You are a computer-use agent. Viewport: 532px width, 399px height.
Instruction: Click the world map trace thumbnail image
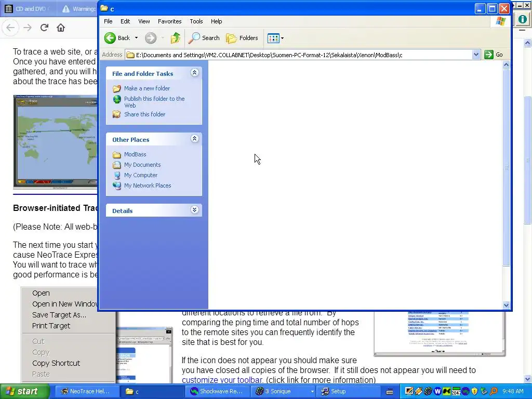pos(55,142)
